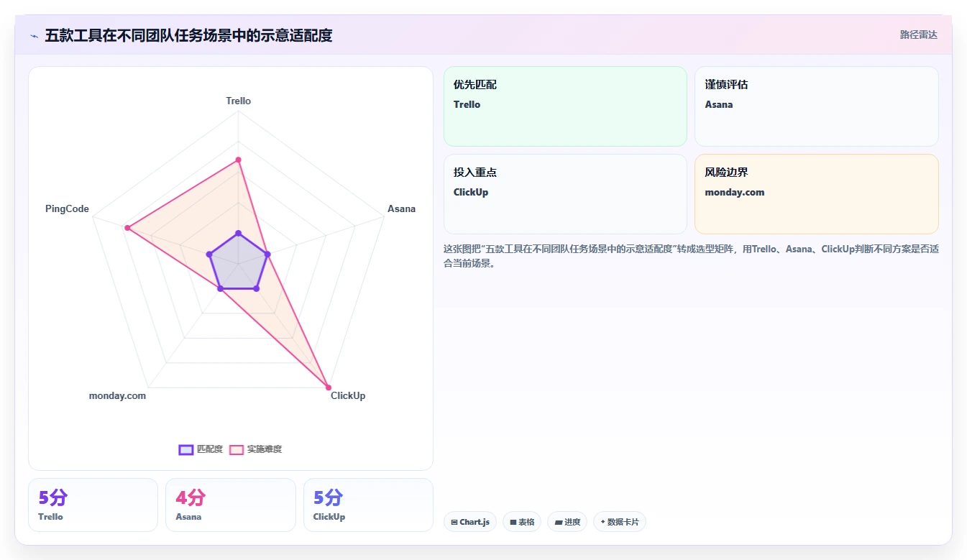Click the 表格 tag label
This screenshot has width=967, height=560.
click(526, 522)
